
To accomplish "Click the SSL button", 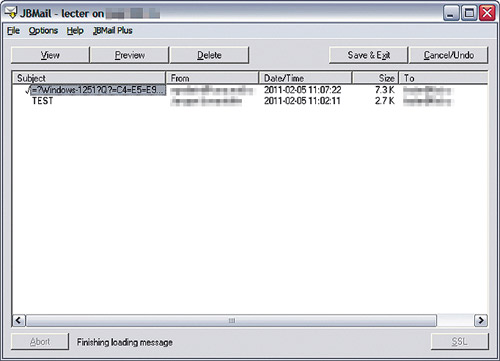I will (460, 342).
